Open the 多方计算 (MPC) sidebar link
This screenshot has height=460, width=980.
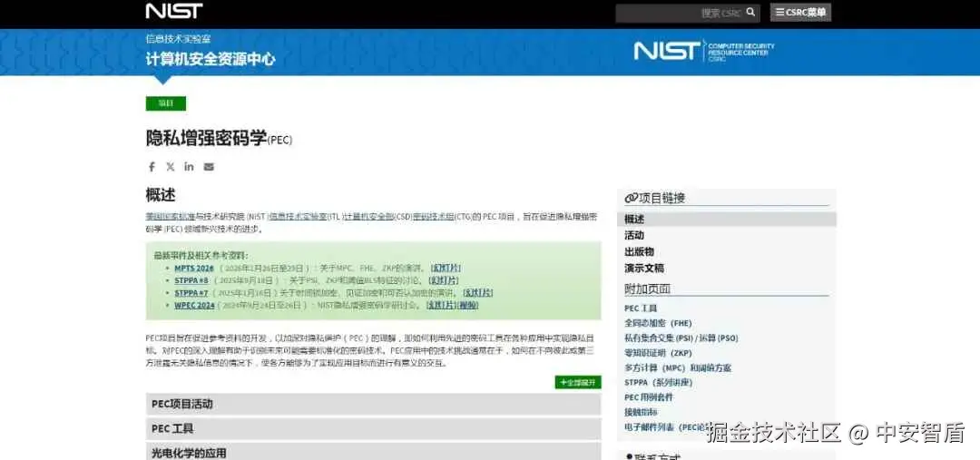click(x=678, y=368)
